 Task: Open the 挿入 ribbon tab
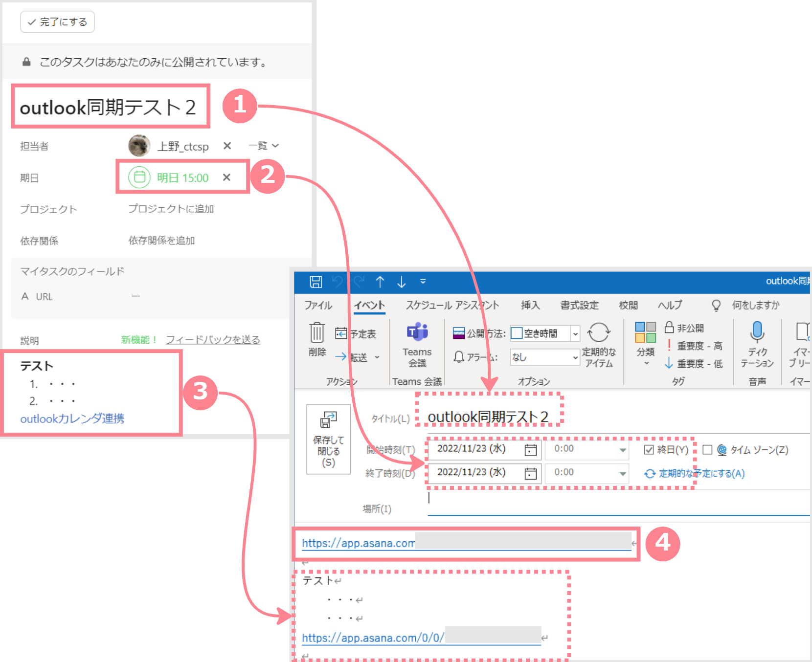pos(530,305)
